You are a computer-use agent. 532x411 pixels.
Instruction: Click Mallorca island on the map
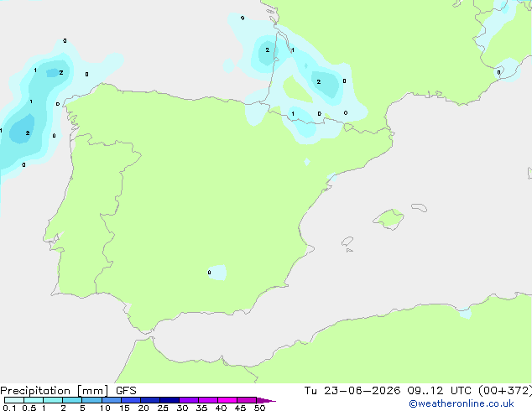pos(389,219)
